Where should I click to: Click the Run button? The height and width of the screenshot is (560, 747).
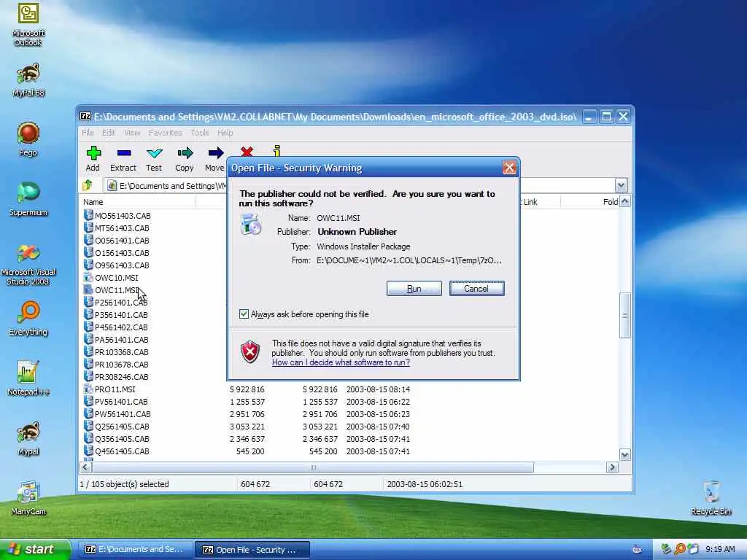pyautogui.click(x=414, y=289)
